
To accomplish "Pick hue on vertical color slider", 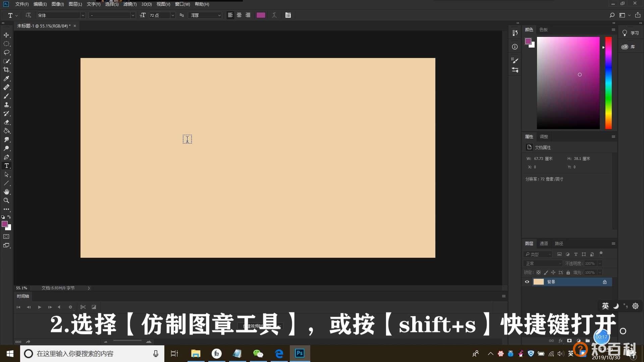I will [608, 83].
